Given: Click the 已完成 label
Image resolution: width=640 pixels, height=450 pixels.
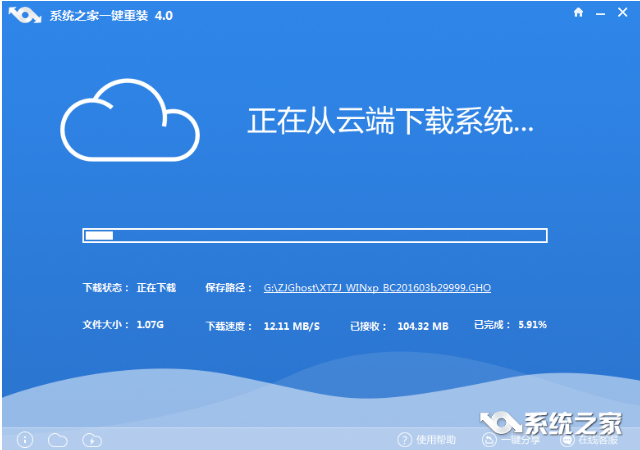Looking at the screenshot, I should point(492,325).
